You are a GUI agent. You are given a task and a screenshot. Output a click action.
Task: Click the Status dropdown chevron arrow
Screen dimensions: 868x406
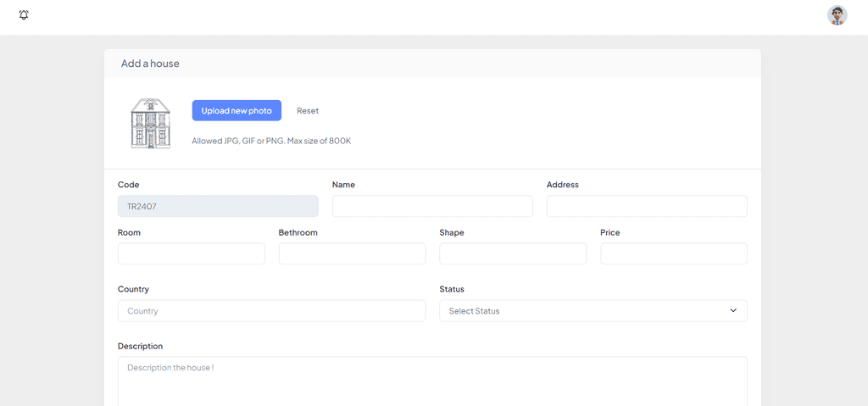(x=733, y=311)
